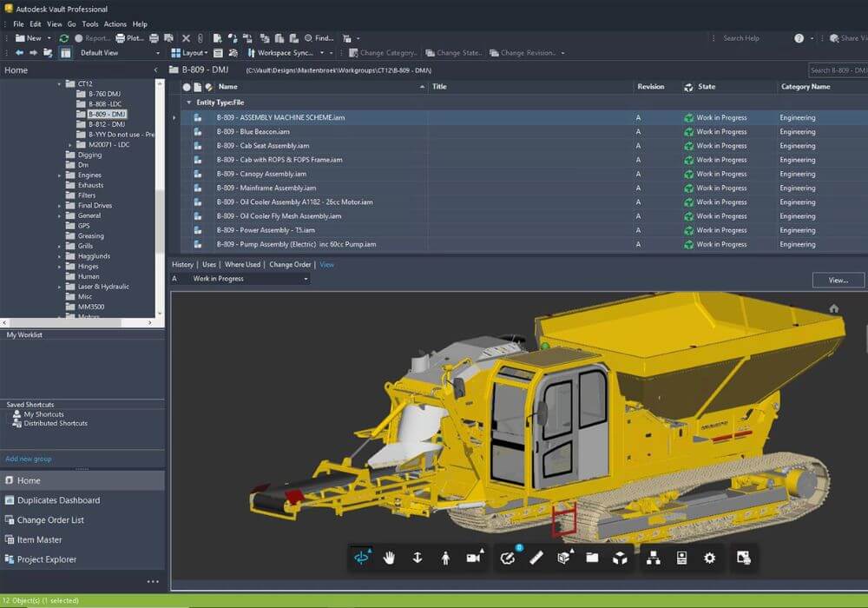The height and width of the screenshot is (608, 868).
Task: Open the Markup tool in viewer toolbar
Action: (508, 558)
